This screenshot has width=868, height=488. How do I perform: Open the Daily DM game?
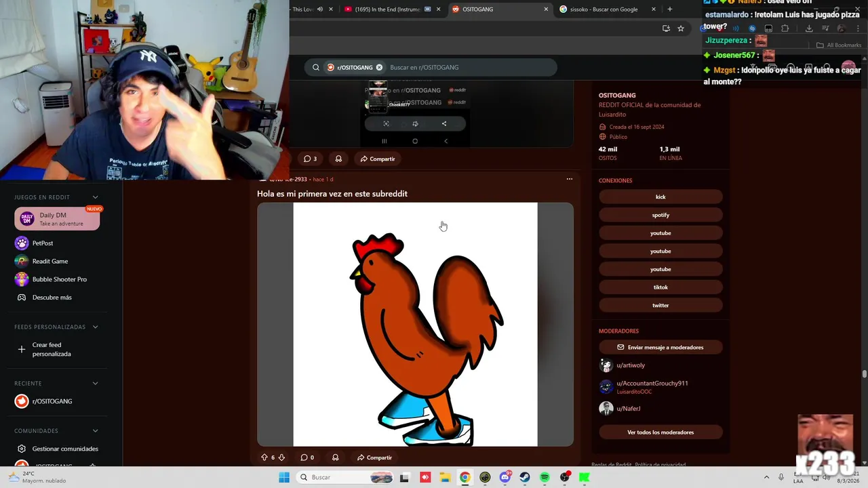coord(57,219)
